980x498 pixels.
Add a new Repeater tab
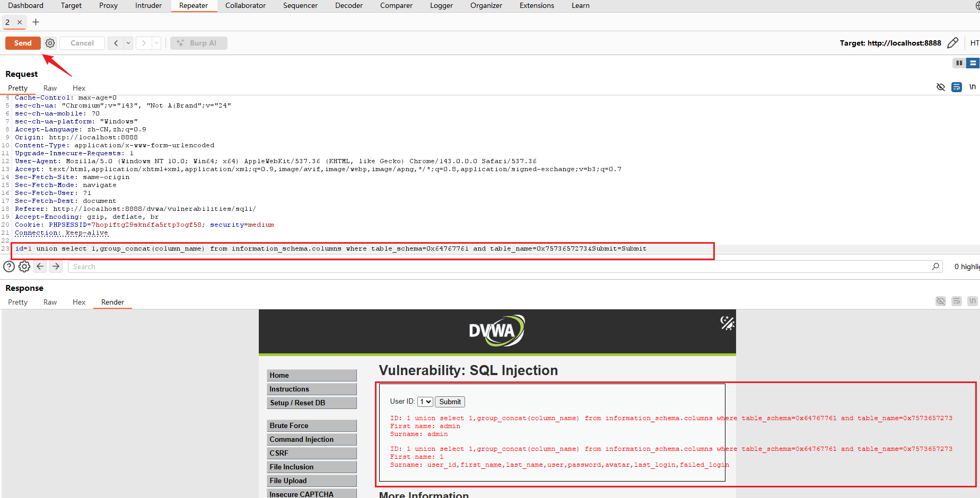tap(36, 22)
